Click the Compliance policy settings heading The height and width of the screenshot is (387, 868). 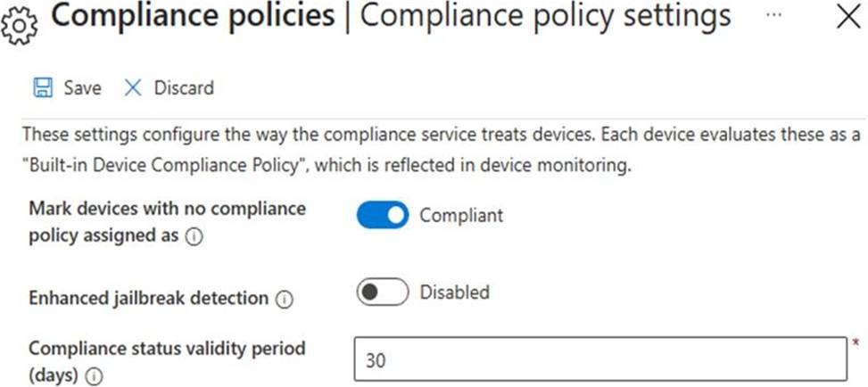[x=545, y=18]
